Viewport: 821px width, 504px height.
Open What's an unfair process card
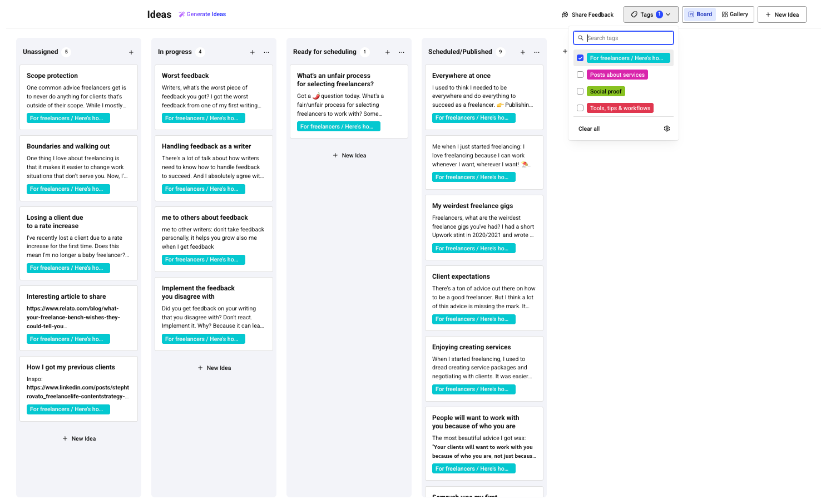click(349, 101)
